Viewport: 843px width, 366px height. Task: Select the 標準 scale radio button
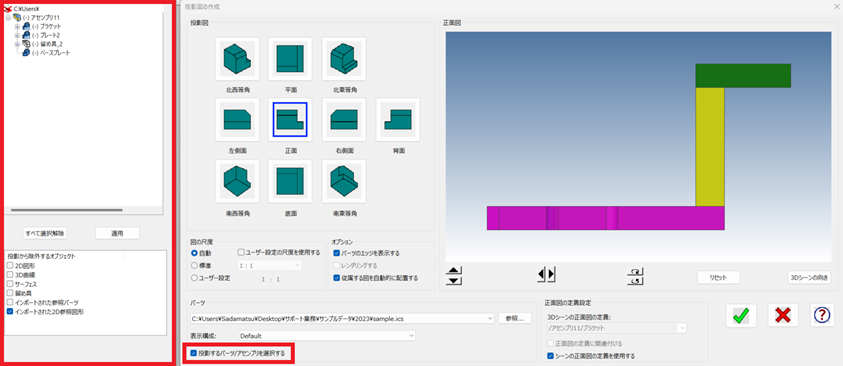pyautogui.click(x=195, y=265)
